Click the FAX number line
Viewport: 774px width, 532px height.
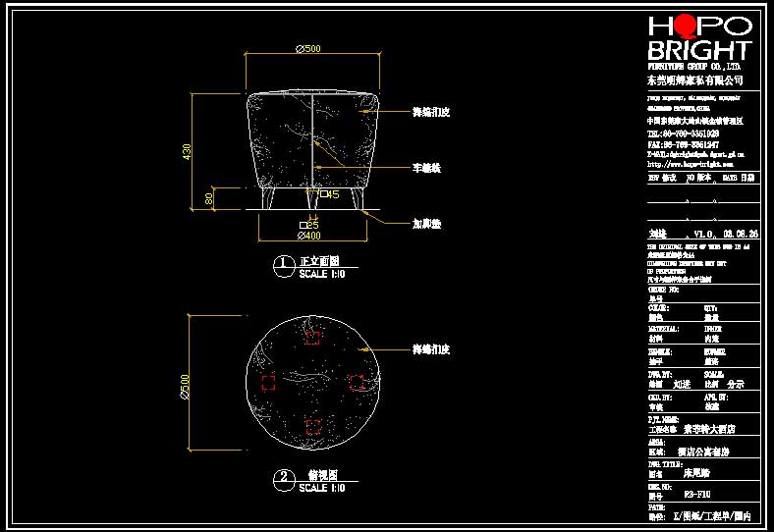[684, 144]
